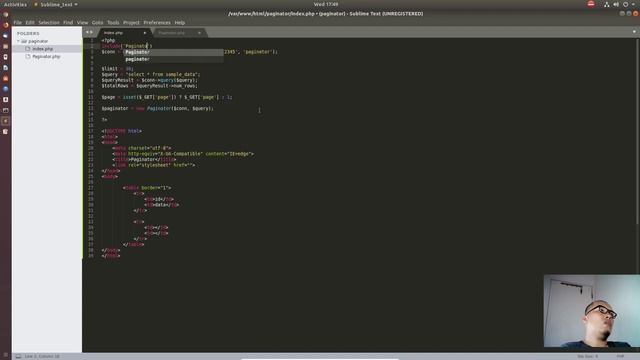The height and width of the screenshot is (360, 640).
Task: Open Sublime Text in the dock
Action: [5, 121]
